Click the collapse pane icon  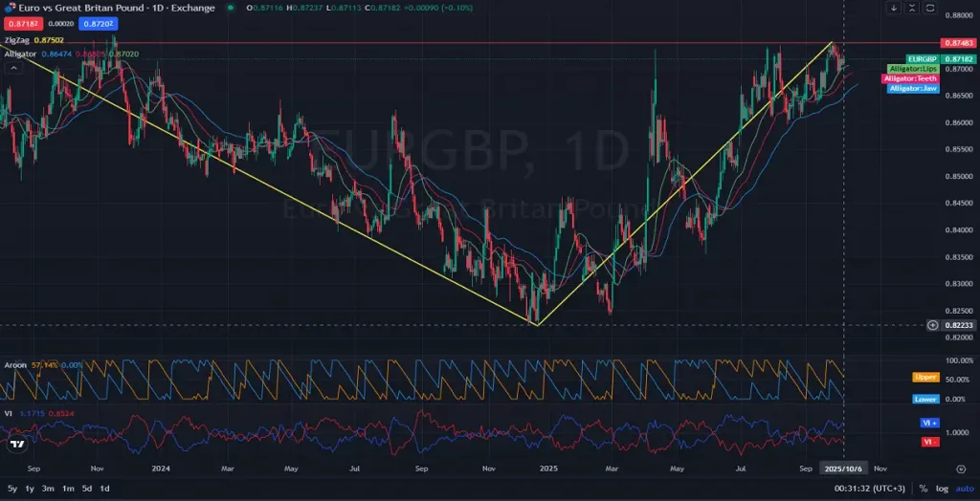tap(911, 8)
